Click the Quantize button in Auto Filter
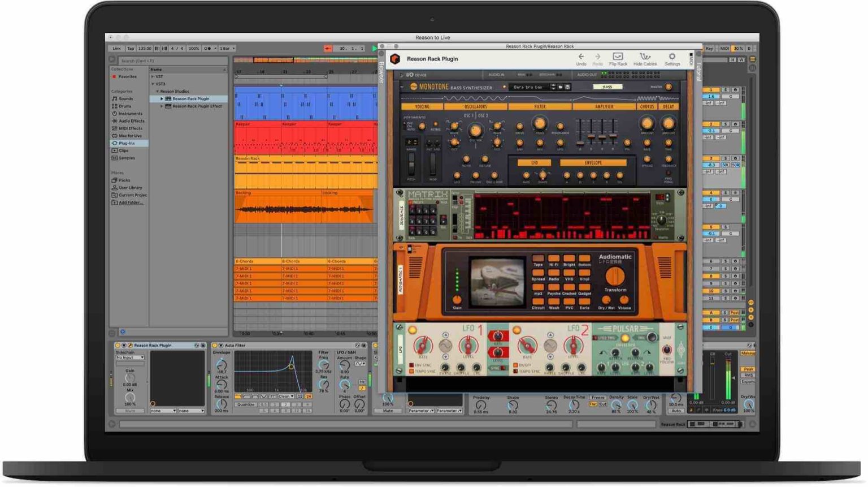The image size is (868, 487). pyautogui.click(x=246, y=404)
